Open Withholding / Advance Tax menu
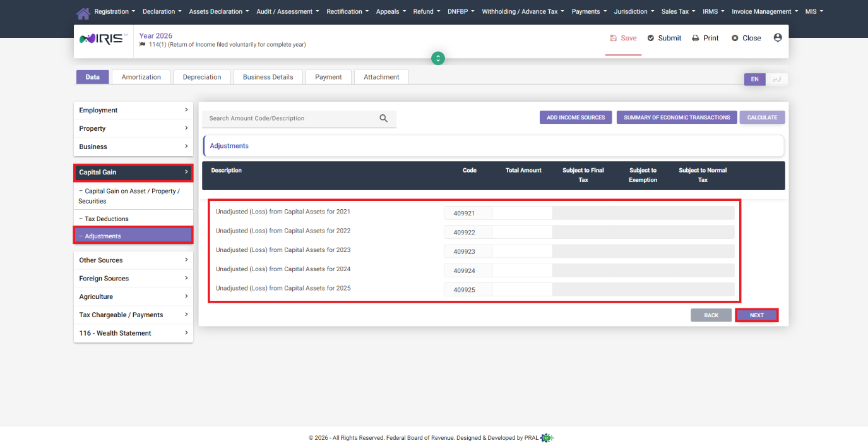 523,11
